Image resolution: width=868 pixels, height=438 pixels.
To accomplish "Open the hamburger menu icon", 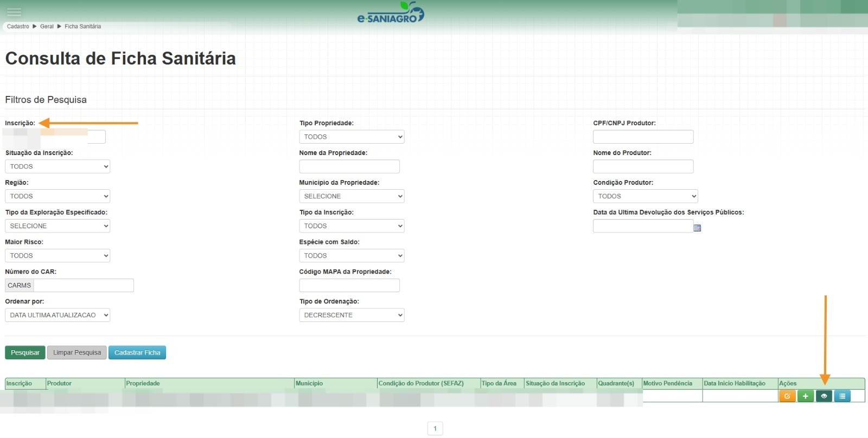I will 14,12.
